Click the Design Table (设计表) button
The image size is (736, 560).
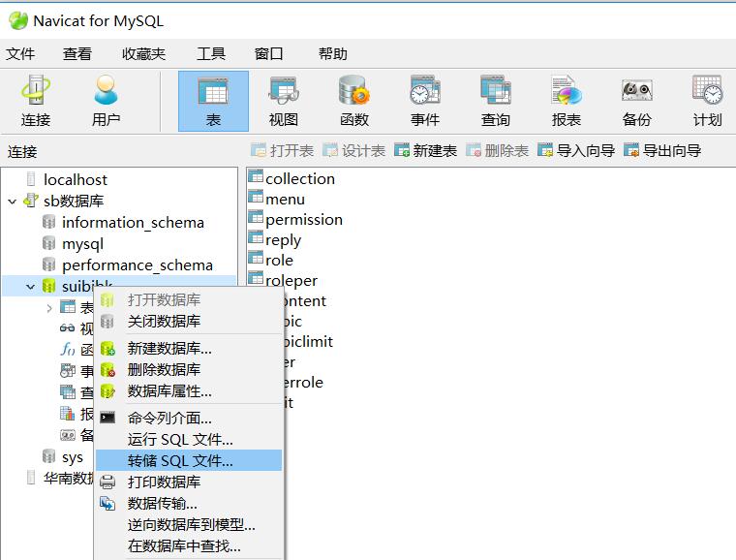coord(353,151)
